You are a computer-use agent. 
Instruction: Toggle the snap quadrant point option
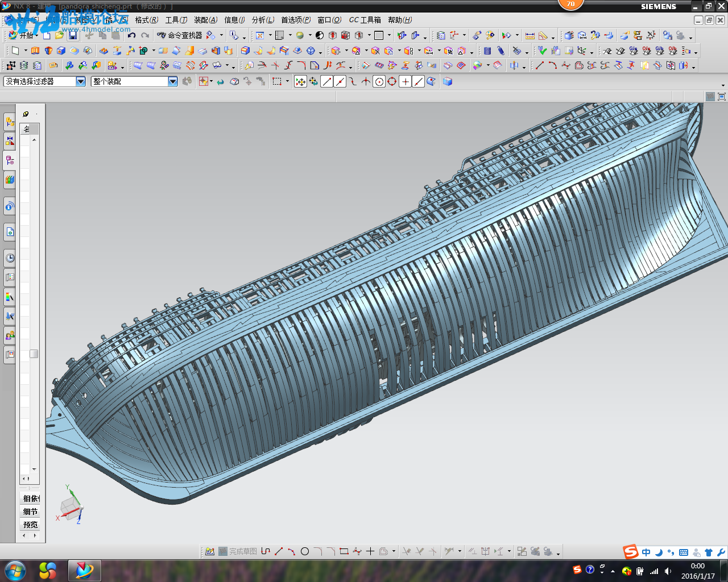[392, 81]
